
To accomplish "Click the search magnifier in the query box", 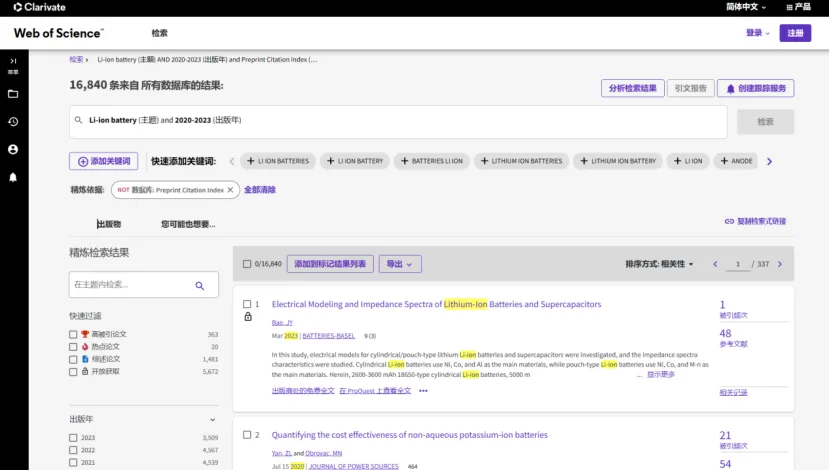I will pos(78,120).
